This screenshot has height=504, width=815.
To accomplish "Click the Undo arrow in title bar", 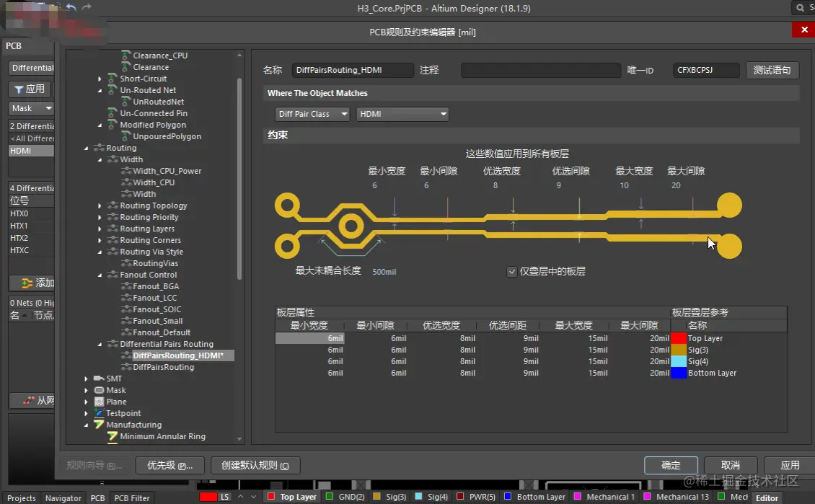I will [71, 6].
